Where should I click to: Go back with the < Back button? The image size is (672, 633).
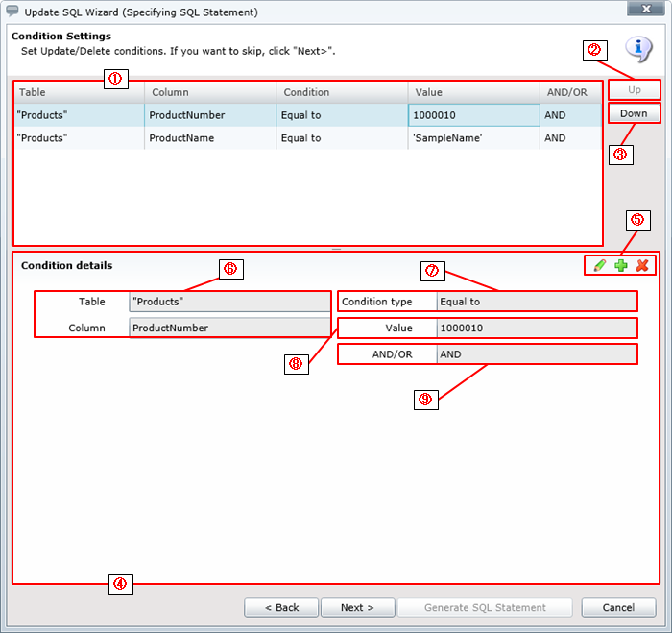coord(281,607)
